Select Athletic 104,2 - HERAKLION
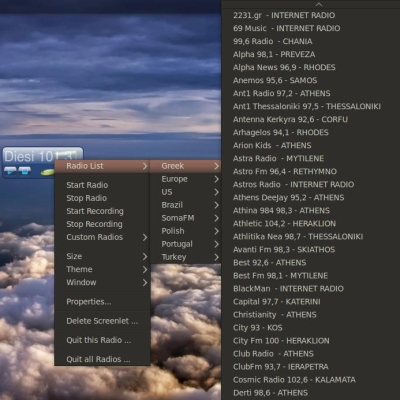 311,223
